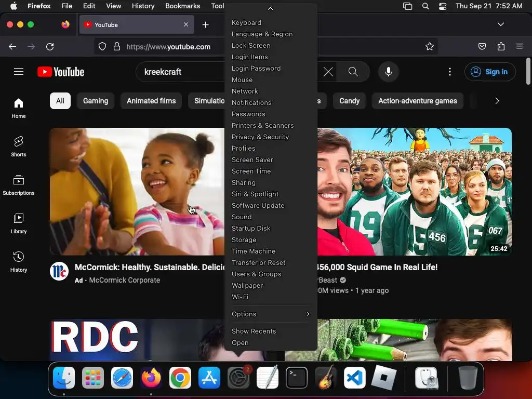Start voice search with the microphone

(x=389, y=72)
